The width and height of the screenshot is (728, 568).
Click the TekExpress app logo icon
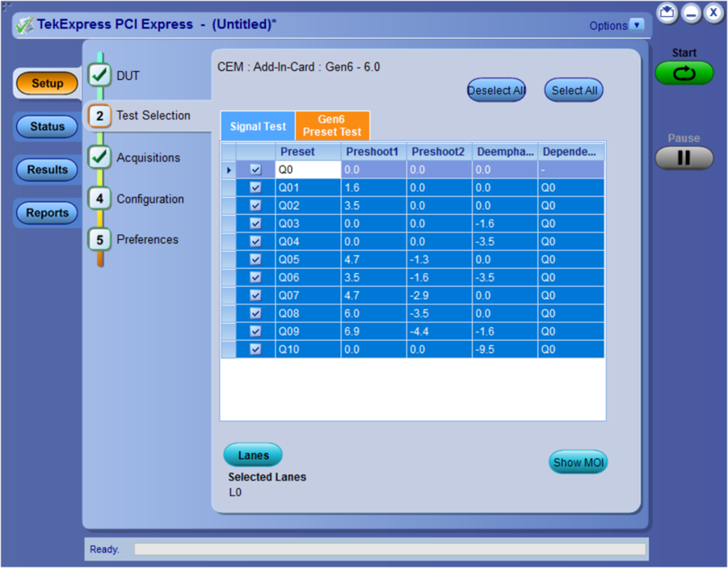[x=25, y=25]
